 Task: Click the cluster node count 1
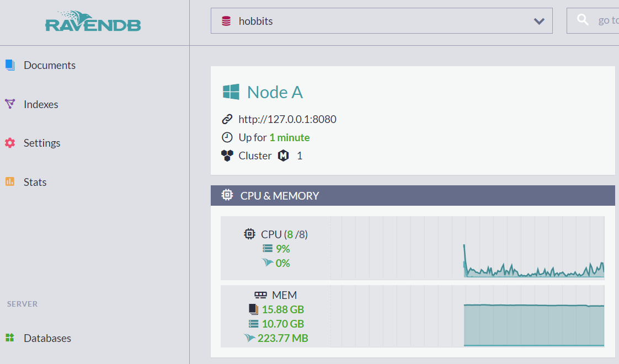300,156
